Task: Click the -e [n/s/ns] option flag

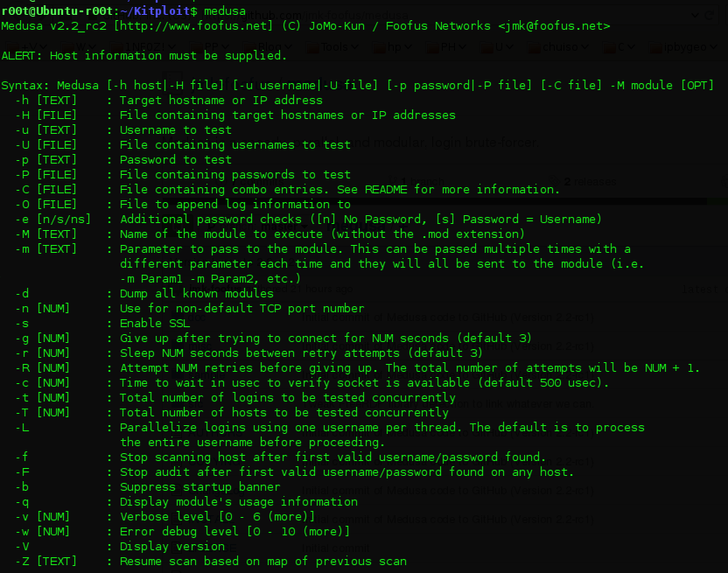Action: tap(52, 220)
